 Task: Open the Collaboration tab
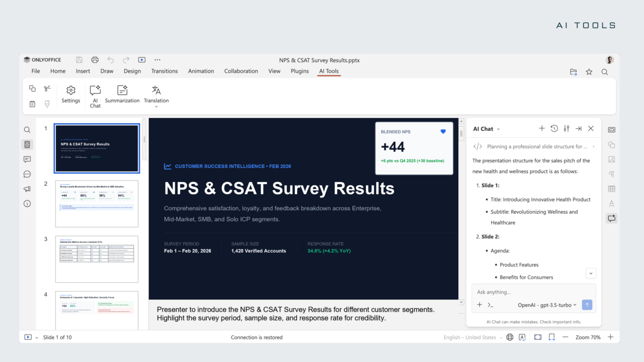pyautogui.click(x=241, y=71)
